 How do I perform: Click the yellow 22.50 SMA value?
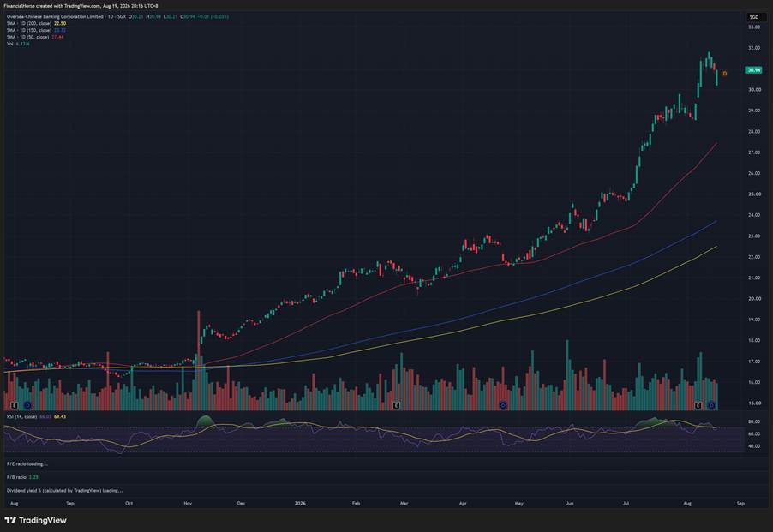tap(60, 23)
